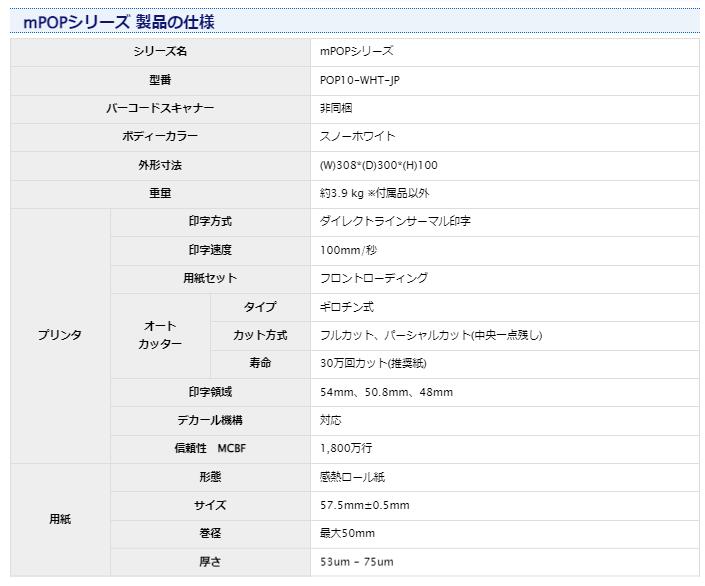Click the value '1,800万行'
Image resolution: width=705 pixels, height=586 pixels.
coord(346,448)
